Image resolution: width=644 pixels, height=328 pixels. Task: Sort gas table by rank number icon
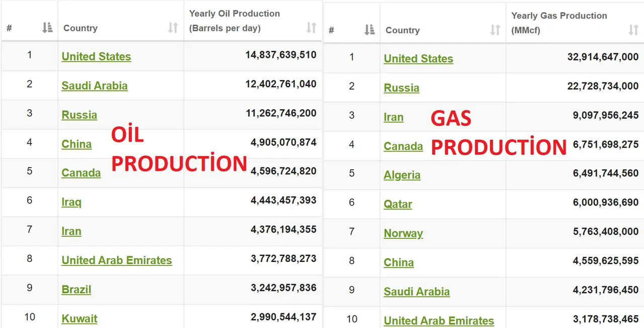tap(369, 30)
